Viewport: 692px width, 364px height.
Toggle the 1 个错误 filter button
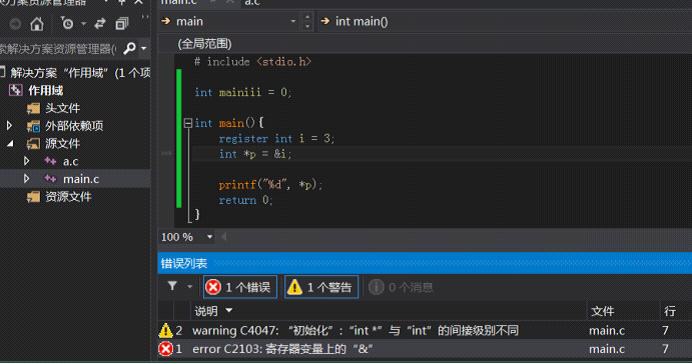click(x=240, y=287)
